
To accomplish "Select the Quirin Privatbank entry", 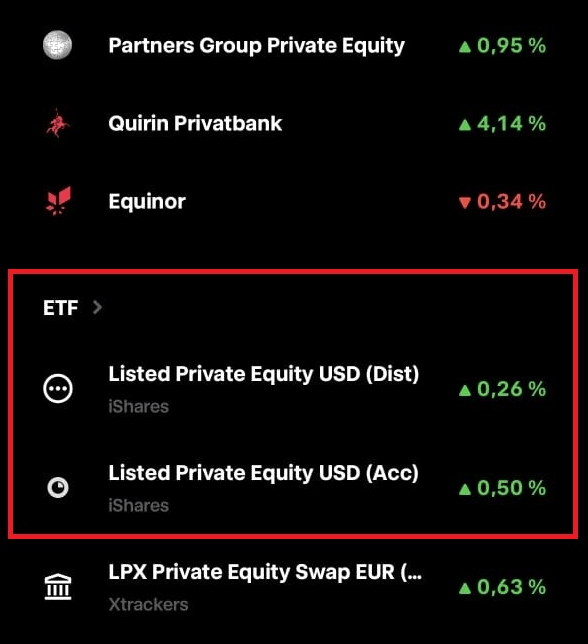I will [x=294, y=123].
